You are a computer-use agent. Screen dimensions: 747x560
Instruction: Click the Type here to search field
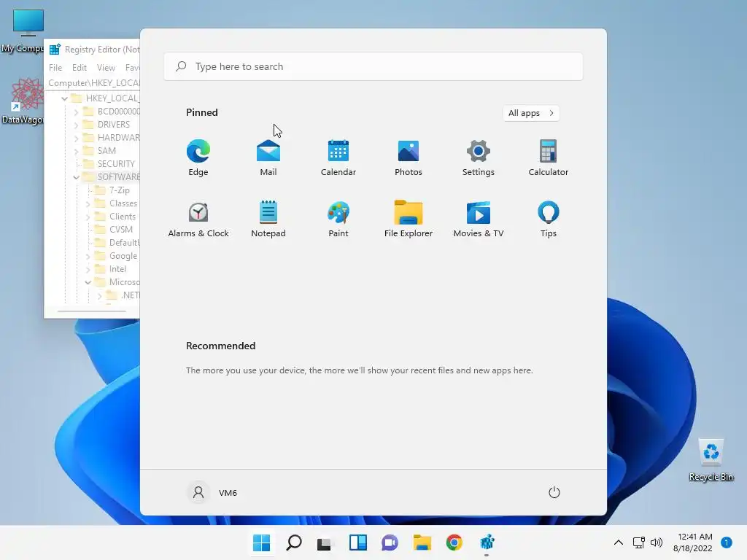coord(373,66)
